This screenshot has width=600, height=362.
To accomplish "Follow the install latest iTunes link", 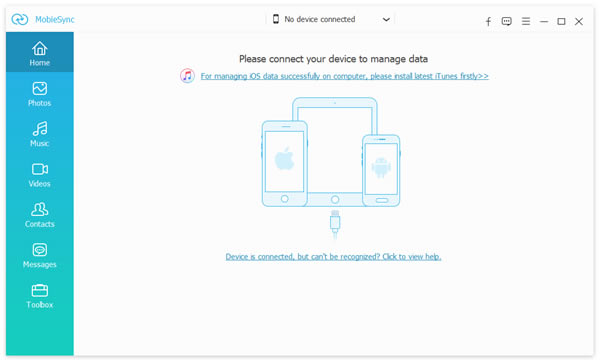I will click(344, 76).
